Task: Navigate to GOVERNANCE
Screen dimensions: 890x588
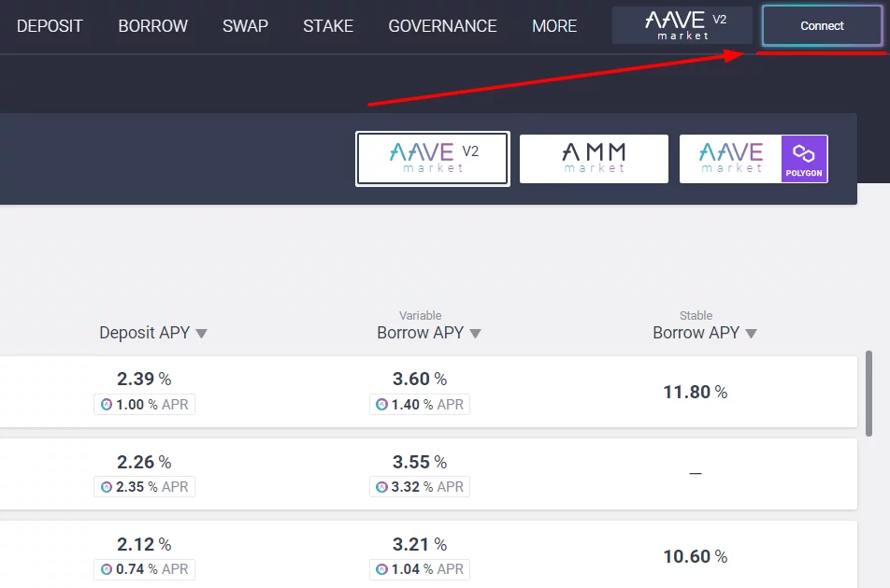Action: pos(442,26)
